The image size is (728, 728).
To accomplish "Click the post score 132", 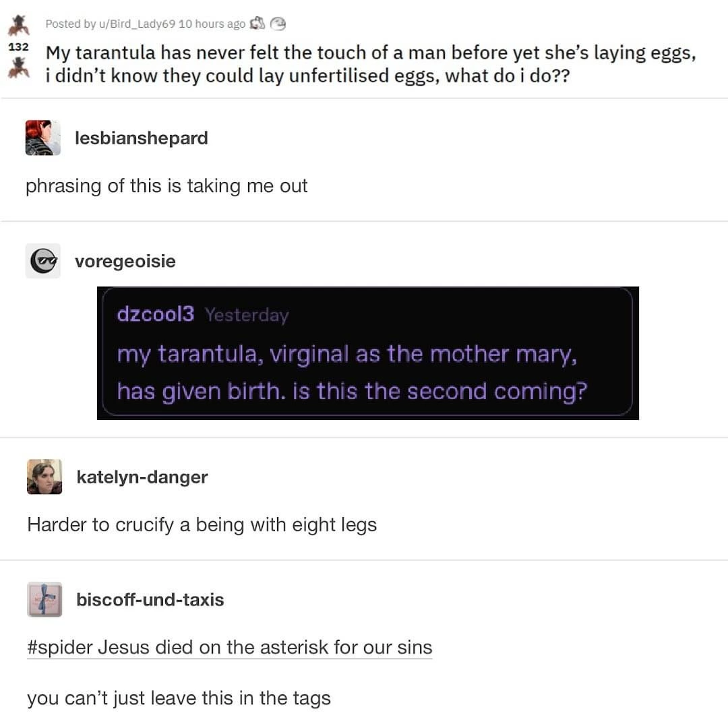I will pos(19,47).
